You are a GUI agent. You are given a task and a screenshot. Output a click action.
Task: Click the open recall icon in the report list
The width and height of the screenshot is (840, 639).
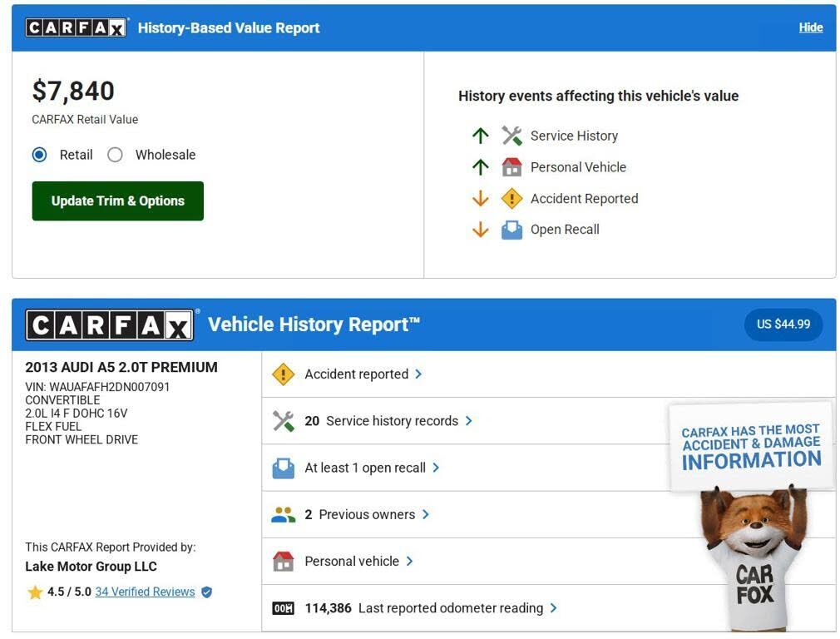[x=284, y=468]
